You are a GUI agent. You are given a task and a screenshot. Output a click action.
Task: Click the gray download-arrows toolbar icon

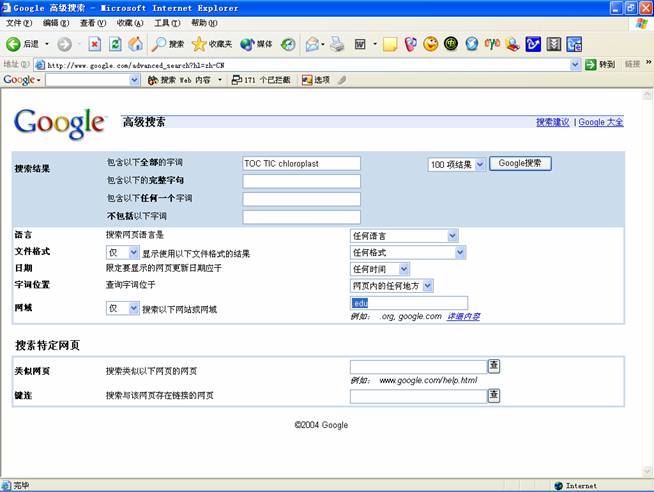[x=553, y=44]
